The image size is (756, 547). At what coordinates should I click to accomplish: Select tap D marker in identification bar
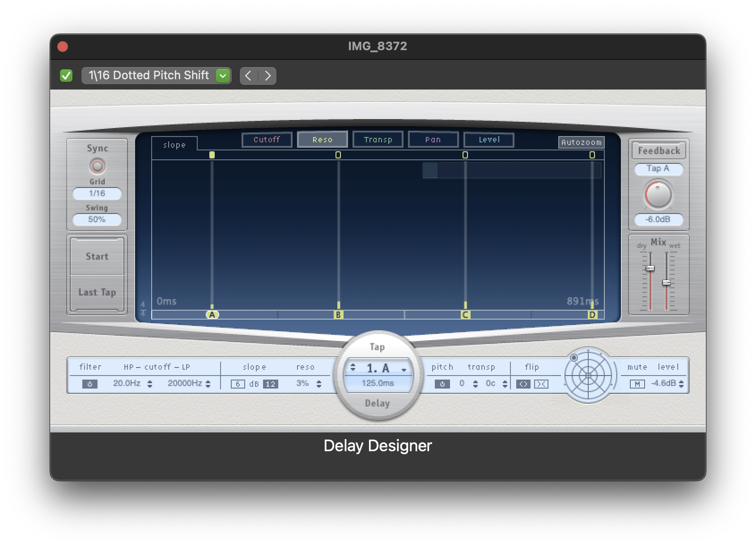tap(592, 315)
